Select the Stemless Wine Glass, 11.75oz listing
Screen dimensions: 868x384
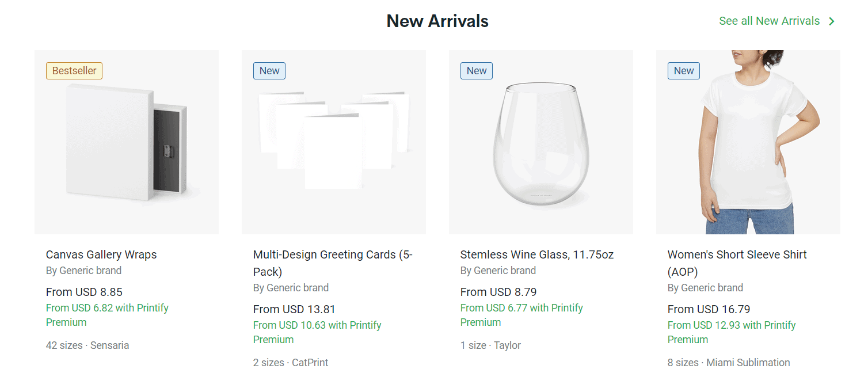pos(537,254)
